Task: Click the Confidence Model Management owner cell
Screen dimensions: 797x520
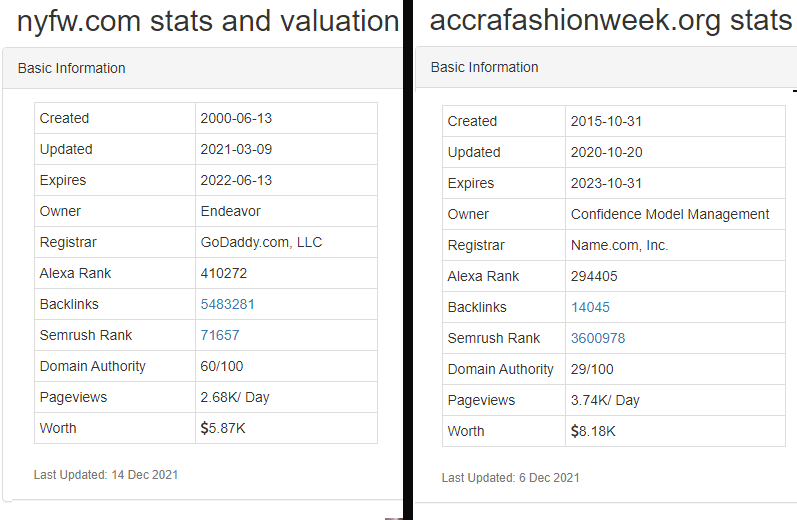Action: (x=670, y=214)
